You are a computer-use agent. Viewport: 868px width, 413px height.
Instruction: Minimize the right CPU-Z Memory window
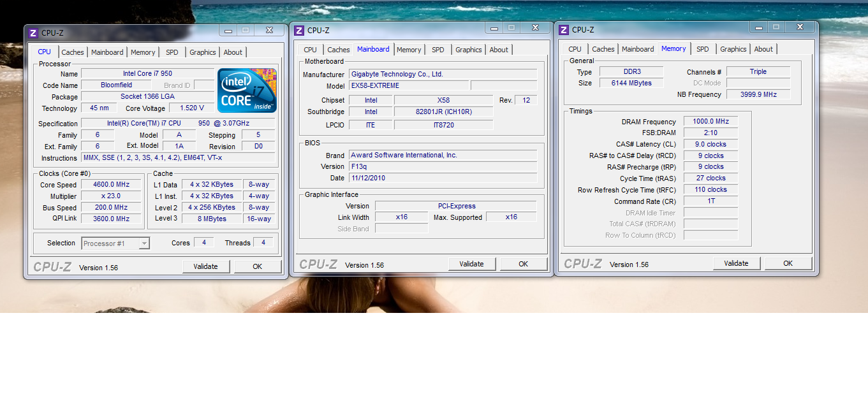759,27
